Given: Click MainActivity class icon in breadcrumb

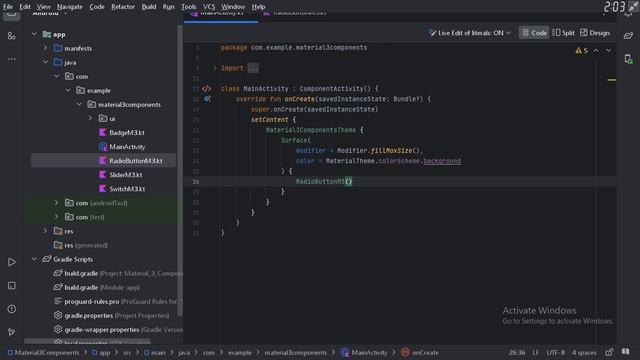Looking at the screenshot, I should coord(345,352).
